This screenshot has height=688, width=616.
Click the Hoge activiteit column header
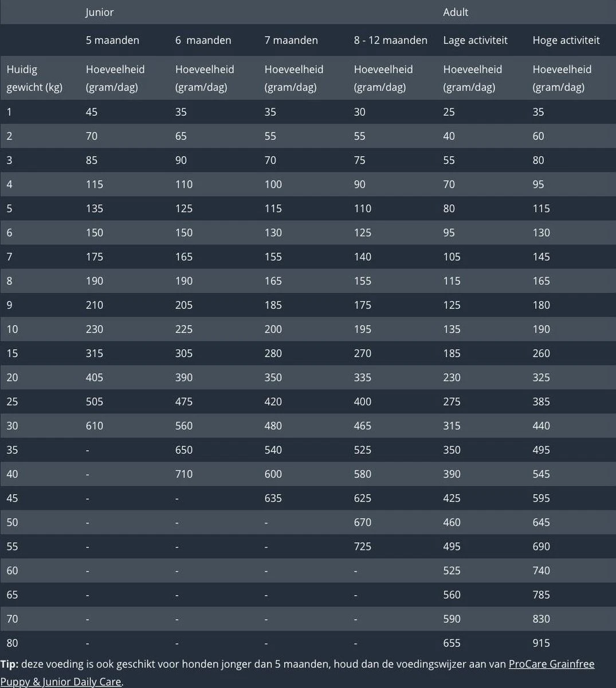566,40
